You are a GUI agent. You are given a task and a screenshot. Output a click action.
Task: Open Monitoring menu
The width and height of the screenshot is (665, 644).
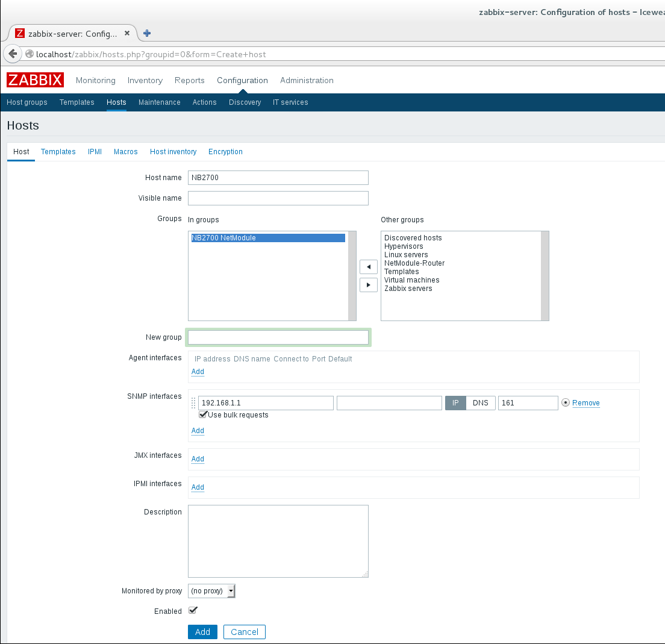[x=95, y=80]
